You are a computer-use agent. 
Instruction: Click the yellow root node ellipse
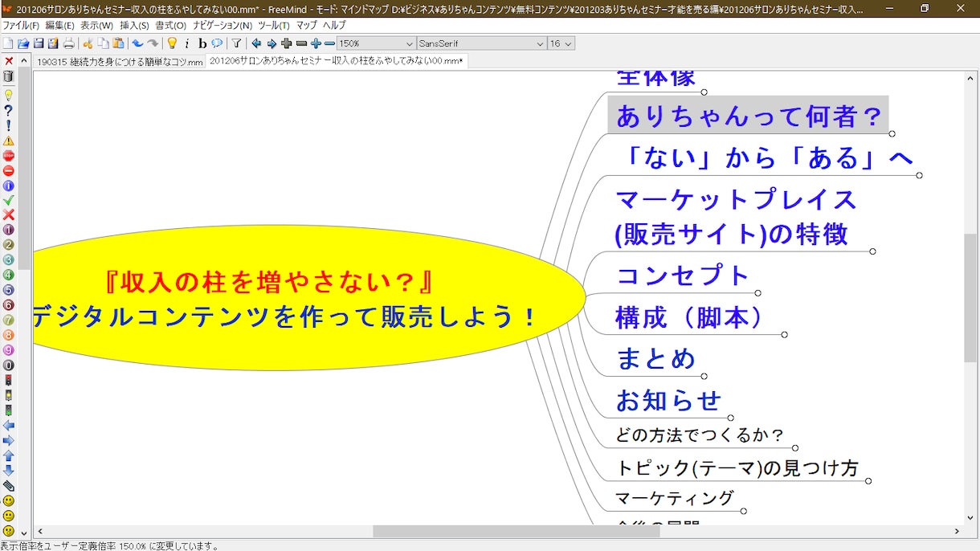(309, 298)
